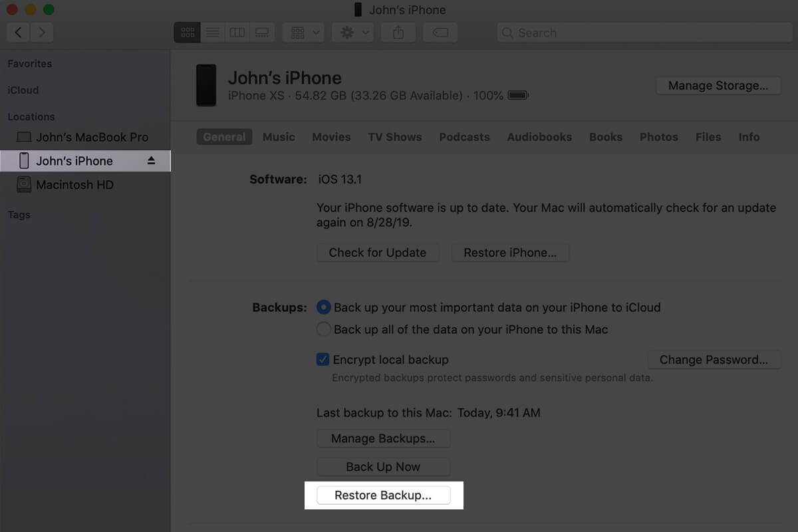Switch to icon view in toolbar

tap(188, 33)
